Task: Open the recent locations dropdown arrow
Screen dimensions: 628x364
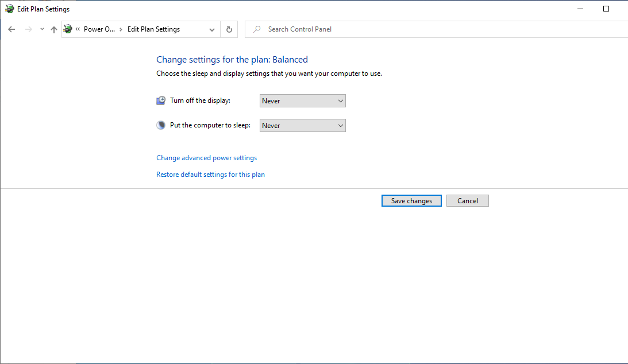Action: click(x=42, y=29)
